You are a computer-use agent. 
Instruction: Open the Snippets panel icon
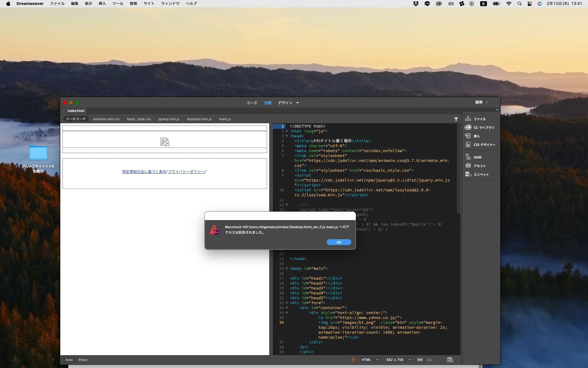(x=468, y=174)
